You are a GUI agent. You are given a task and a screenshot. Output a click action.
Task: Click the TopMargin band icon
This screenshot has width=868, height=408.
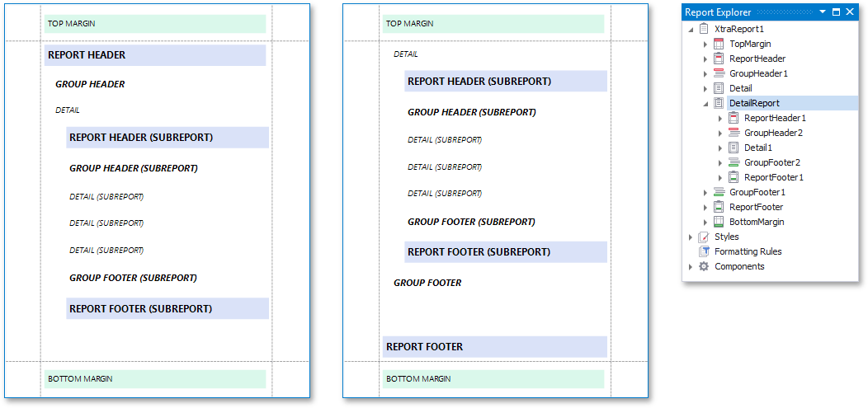[719, 43]
